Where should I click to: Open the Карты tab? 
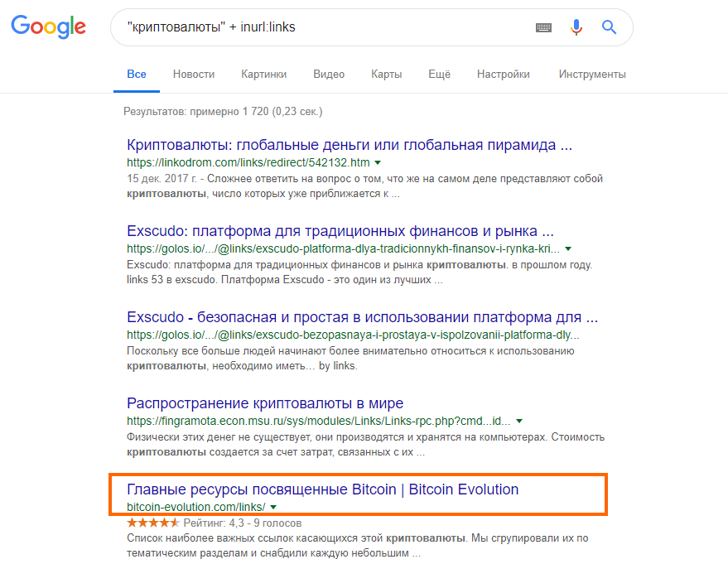(386, 75)
